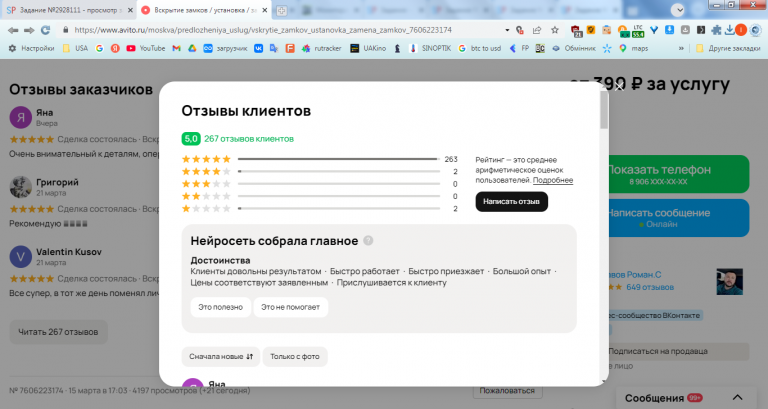Filter by the four-star rating bar
The image size is (768, 409).
tap(338, 171)
